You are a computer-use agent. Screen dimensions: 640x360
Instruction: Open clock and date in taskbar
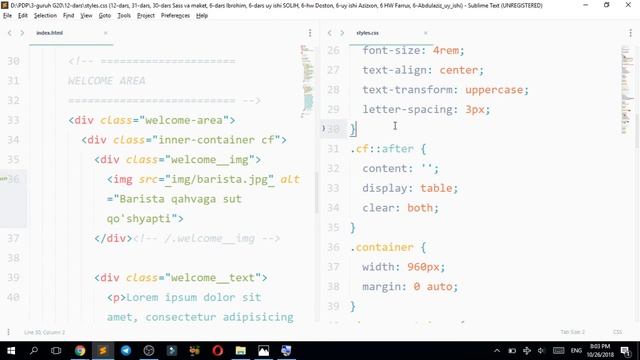coord(600,351)
